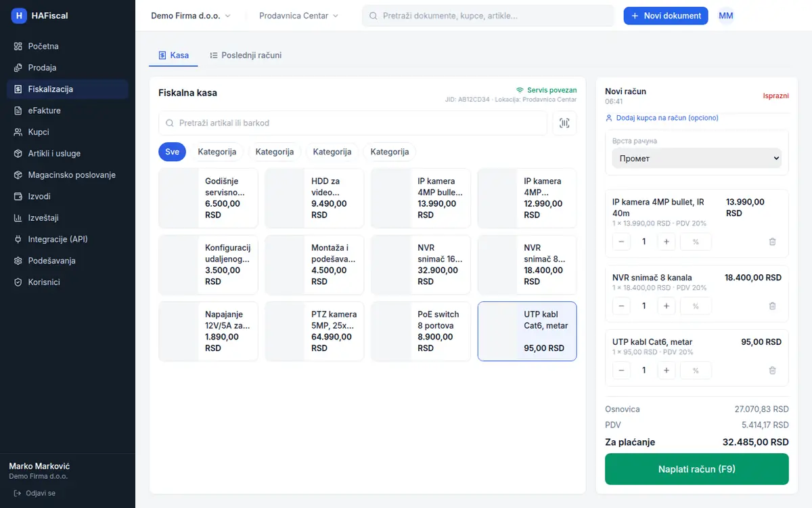
Task: Add PoE switch 8 portova to receipt
Action: [421, 331]
